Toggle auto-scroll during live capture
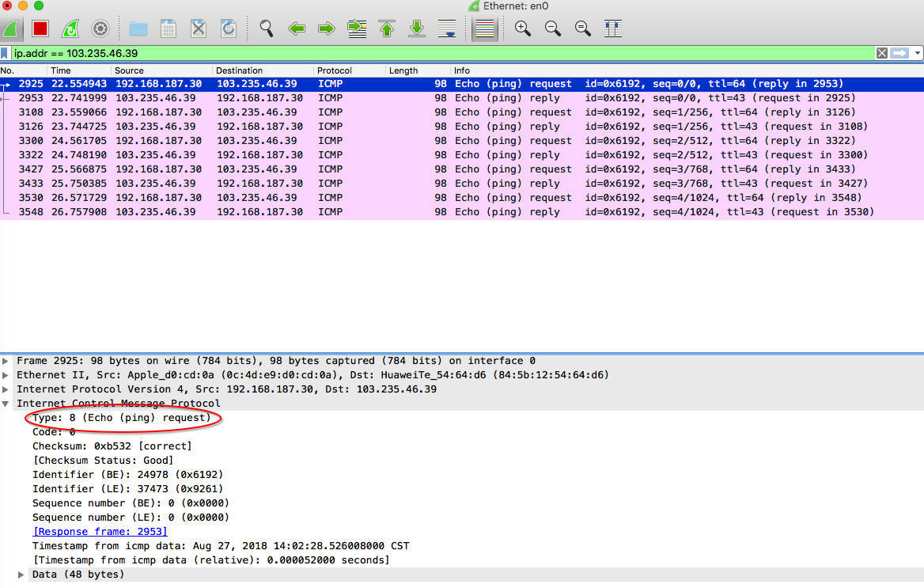The width and height of the screenshot is (924, 588). coord(447,28)
